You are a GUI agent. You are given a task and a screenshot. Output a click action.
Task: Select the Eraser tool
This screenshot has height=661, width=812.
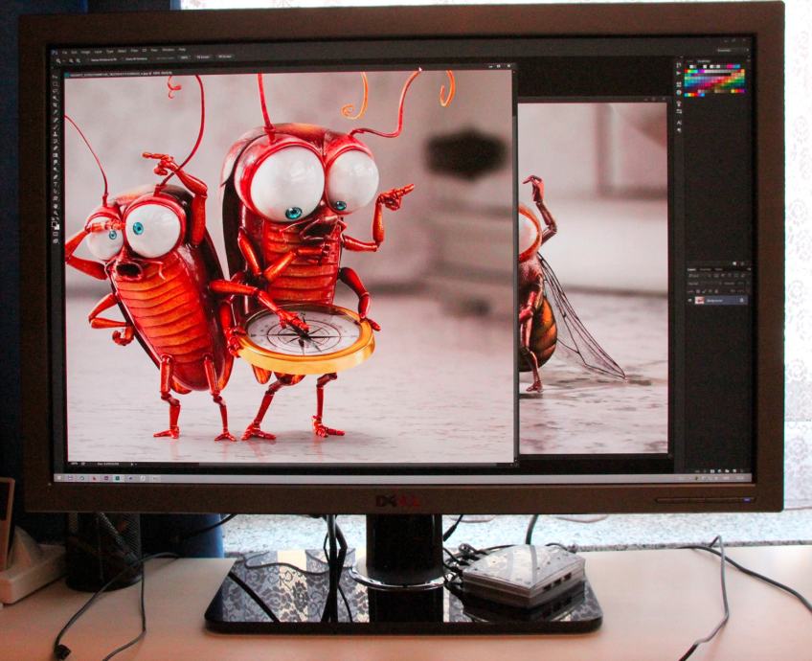point(55,148)
